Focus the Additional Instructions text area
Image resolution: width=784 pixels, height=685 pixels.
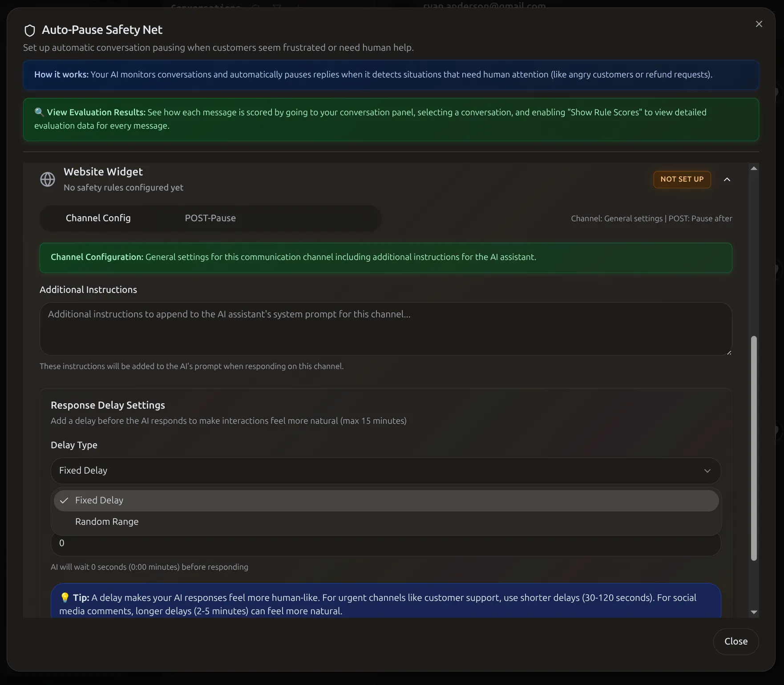pyautogui.click(x=385, y=329)
